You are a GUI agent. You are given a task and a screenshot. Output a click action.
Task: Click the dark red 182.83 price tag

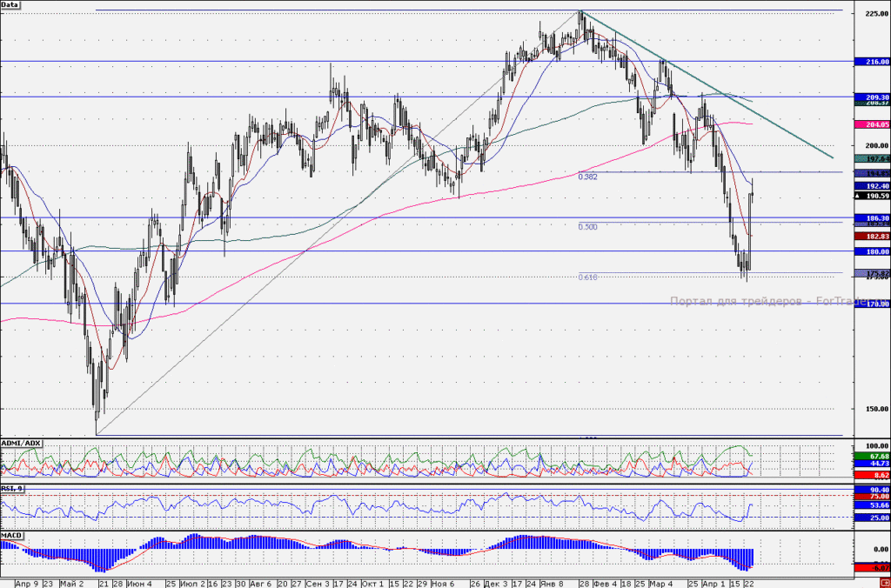pyautogui.click(x=872, y=236)
